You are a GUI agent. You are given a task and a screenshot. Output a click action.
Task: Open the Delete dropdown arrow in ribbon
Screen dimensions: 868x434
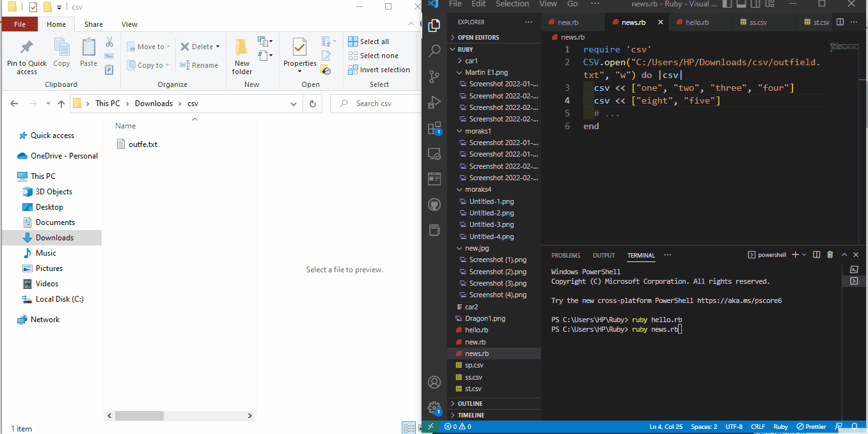[217, 47]
